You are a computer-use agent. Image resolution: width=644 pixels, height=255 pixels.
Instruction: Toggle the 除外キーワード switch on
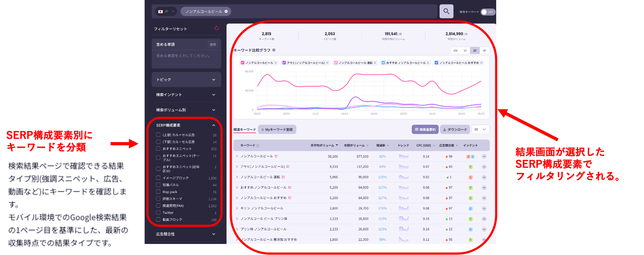pyautogui.click(x=488, y=12)
